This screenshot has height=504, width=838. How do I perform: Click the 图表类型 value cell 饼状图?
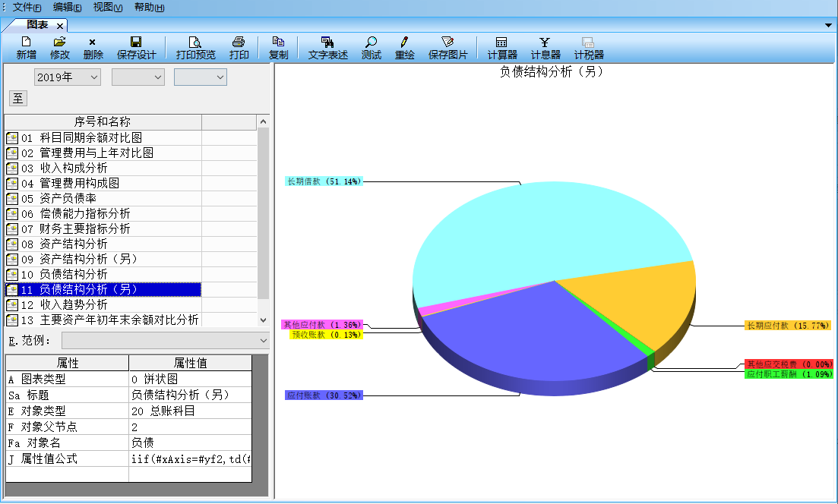click(189, 379)
